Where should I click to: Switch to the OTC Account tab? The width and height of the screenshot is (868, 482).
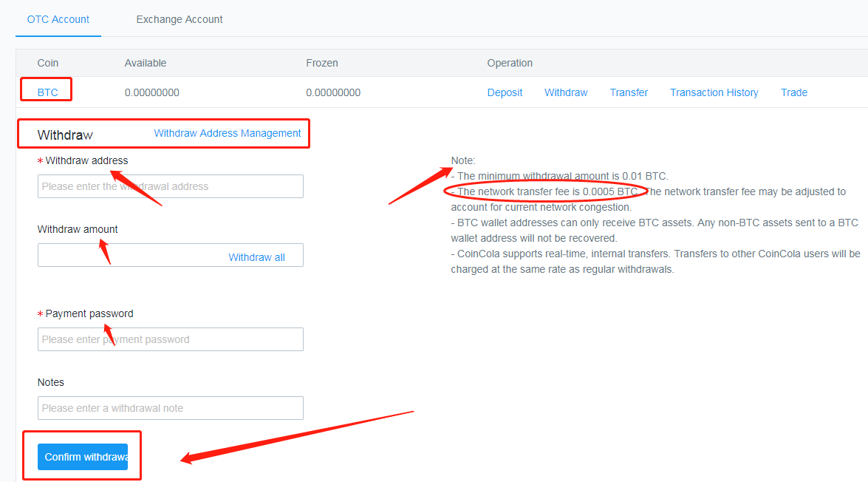[x=58, y=19]
